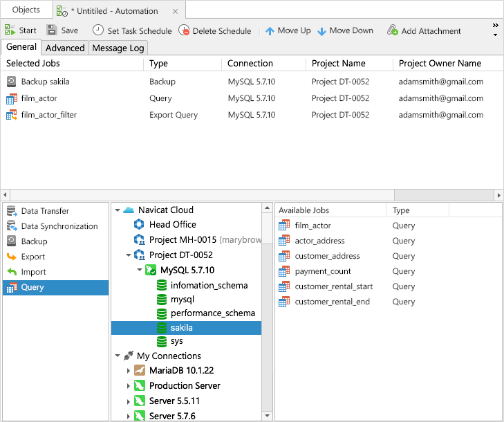Click the Navicat Cloud icon
The image size is (504, 422).
[129, 210]
